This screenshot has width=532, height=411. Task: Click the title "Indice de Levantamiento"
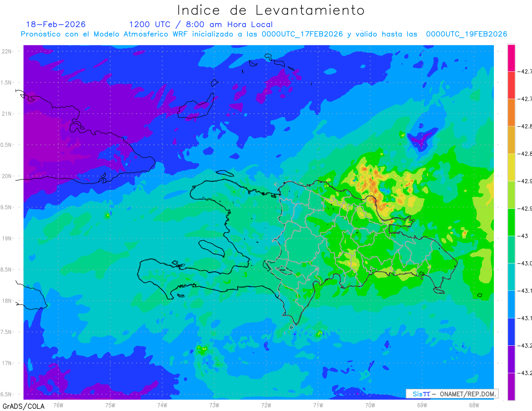[x=271, y=10]
